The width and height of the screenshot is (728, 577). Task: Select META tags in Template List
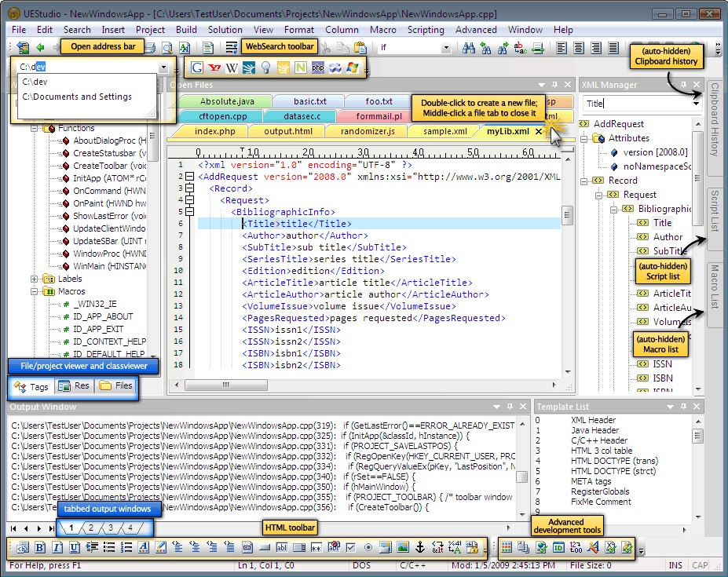(591, 481)
